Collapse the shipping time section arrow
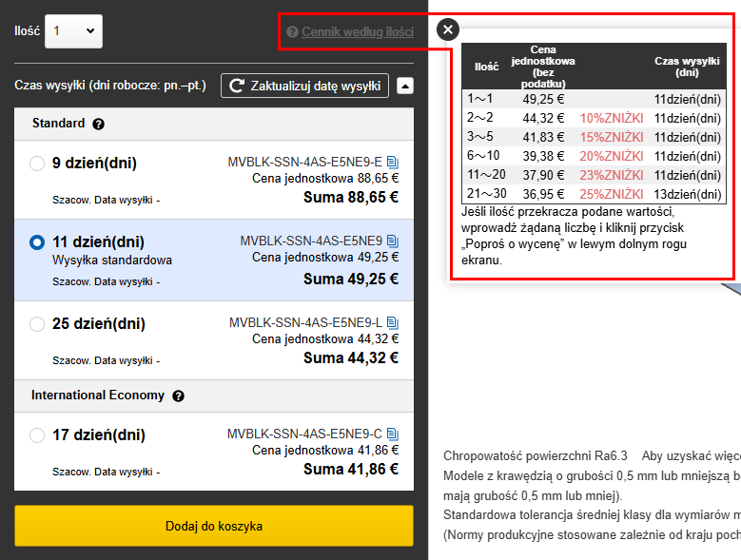Image resolution: width=741 pixels, height=560 pixels. (x=405, y=86)
